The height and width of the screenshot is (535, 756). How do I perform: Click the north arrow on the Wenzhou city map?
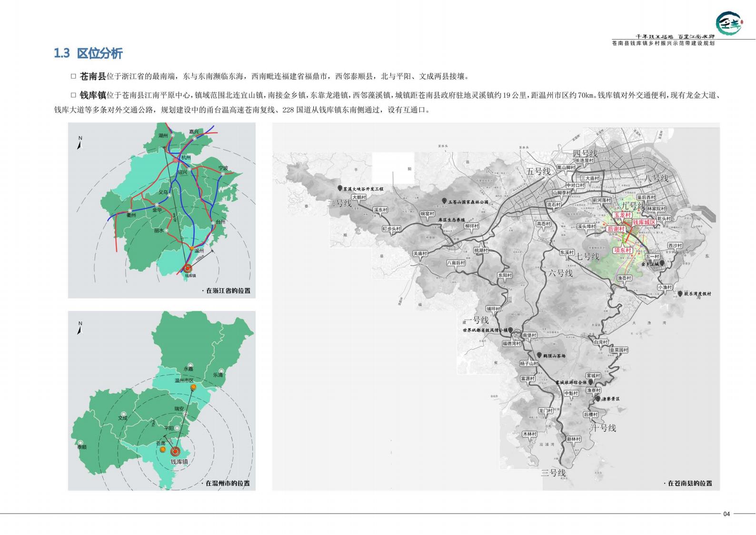point(80,328)
